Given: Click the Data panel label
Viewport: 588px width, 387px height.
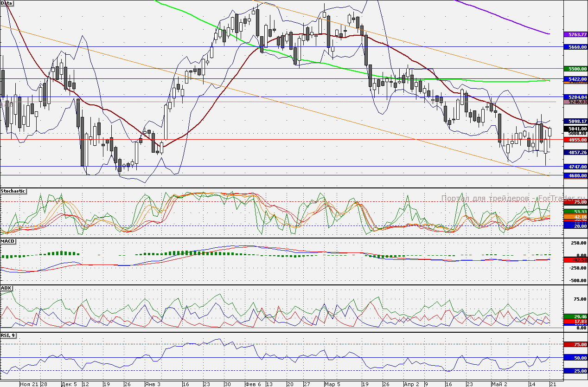Looking at the screenshot, I should coord(7,3).
